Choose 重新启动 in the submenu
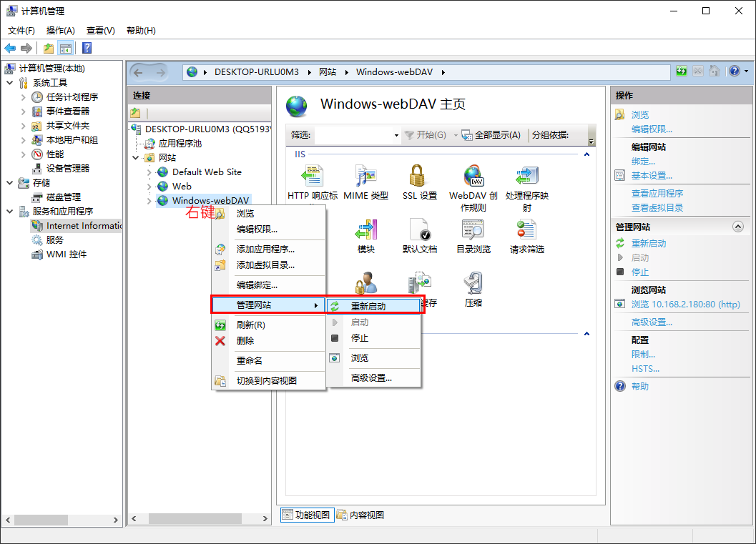Image resolution: width=756 pixels, height=544 pixels. (373, 306)
